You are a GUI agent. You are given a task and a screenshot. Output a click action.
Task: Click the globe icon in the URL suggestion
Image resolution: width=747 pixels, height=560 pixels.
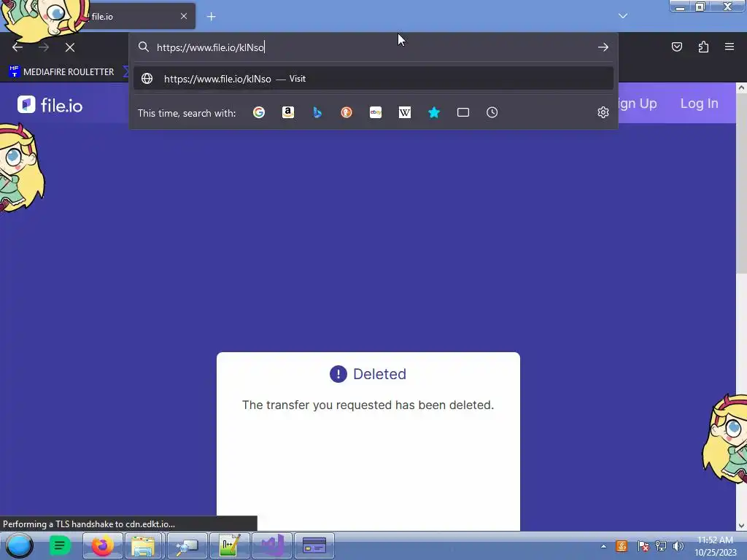[147, 79]
